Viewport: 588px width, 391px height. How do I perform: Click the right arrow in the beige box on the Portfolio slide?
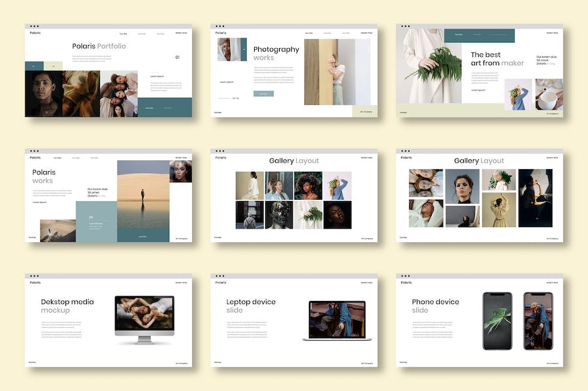(x=53, y=66)
